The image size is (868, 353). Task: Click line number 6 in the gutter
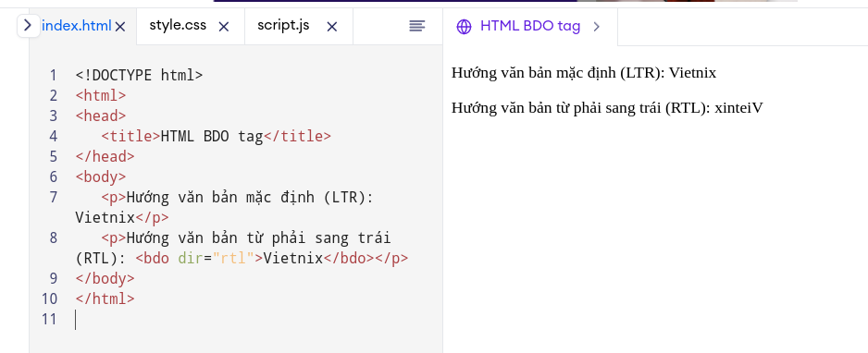53,176
